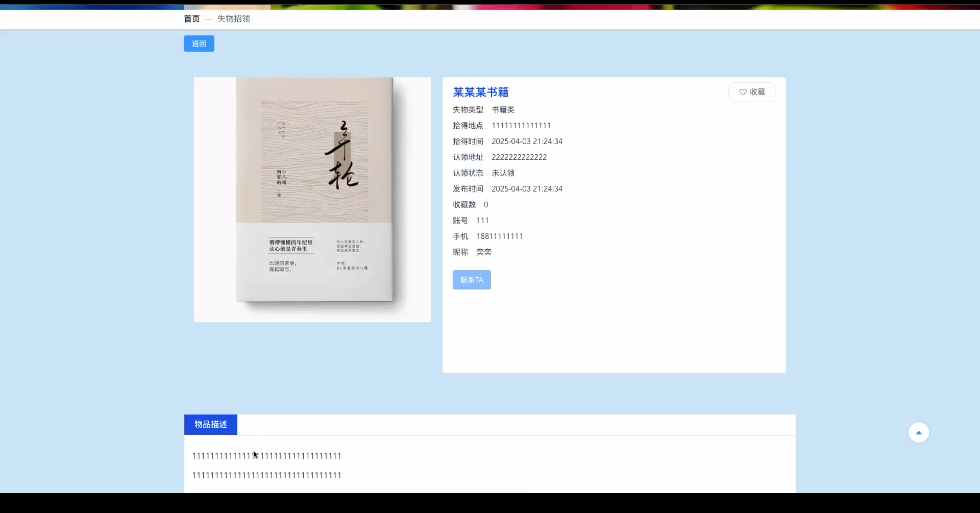Viewport: 980px width, 513px height.
Task: Click the 拾得地点 value of ones
Action: [x=521, y=126]
